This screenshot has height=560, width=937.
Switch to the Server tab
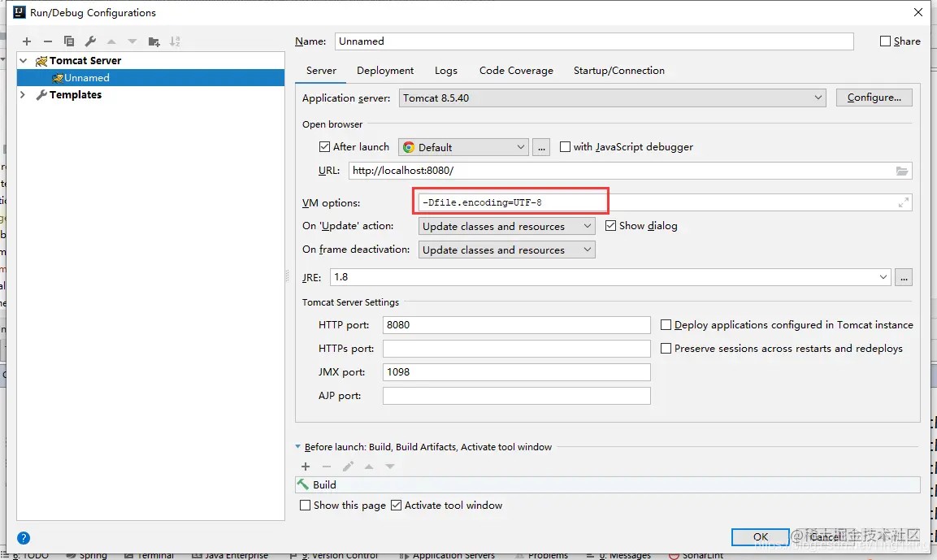(x=322, y=71)
